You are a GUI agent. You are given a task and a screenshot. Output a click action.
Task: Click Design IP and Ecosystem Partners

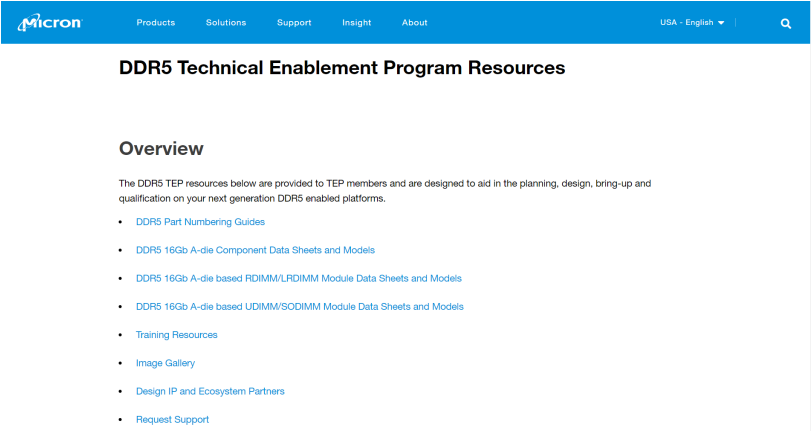[x=210, y=391]
